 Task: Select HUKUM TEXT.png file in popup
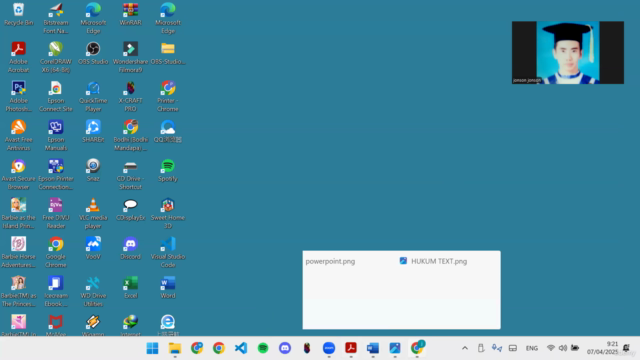(433, 261)
